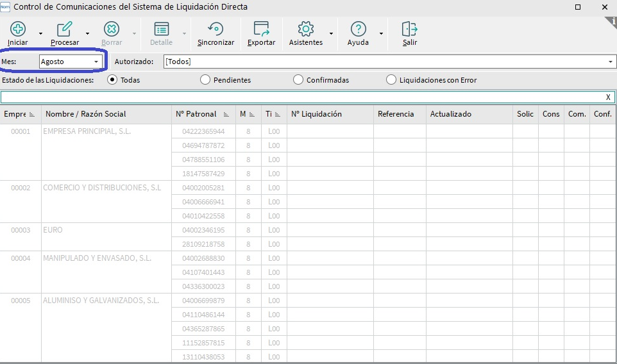Screen dimensions: 617x364
Task: Click patronal number 04006699879
Action: pyautogui.click(x=203, y=301)
